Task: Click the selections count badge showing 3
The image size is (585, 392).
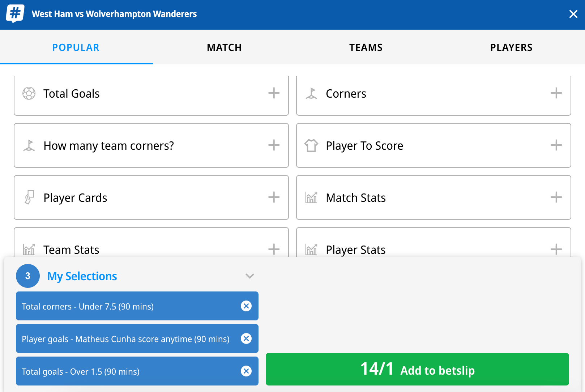Action: [28, 276]
